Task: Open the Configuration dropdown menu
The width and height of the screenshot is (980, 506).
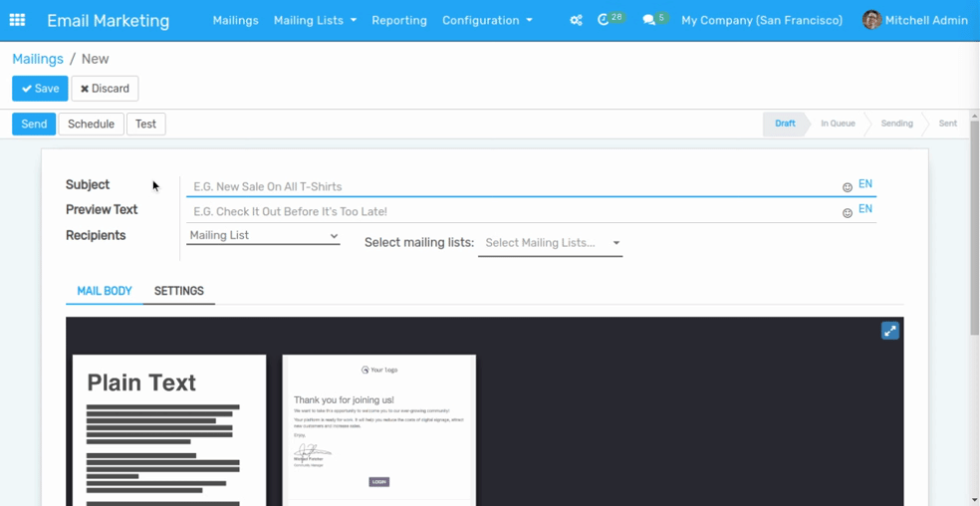Action: click(x=487, y=20)
